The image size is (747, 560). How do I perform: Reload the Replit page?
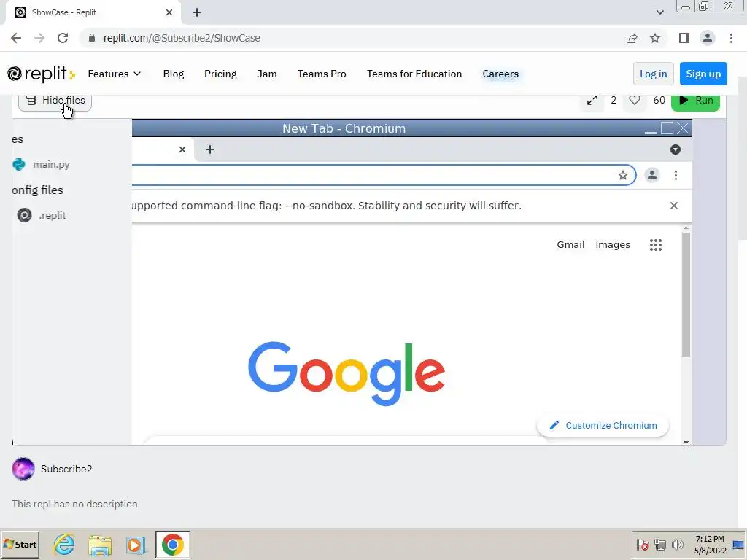[x=63, y=38]
